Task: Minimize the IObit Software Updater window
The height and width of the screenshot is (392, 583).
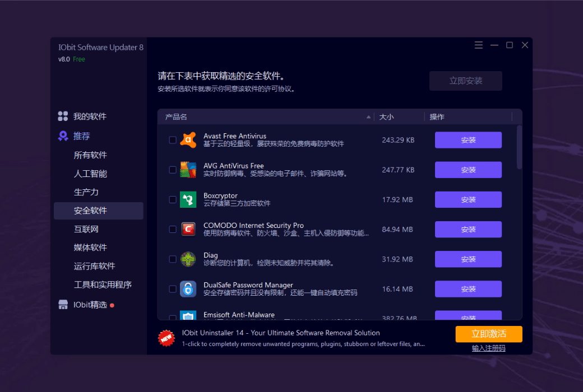Action: [x=494, y=45]
